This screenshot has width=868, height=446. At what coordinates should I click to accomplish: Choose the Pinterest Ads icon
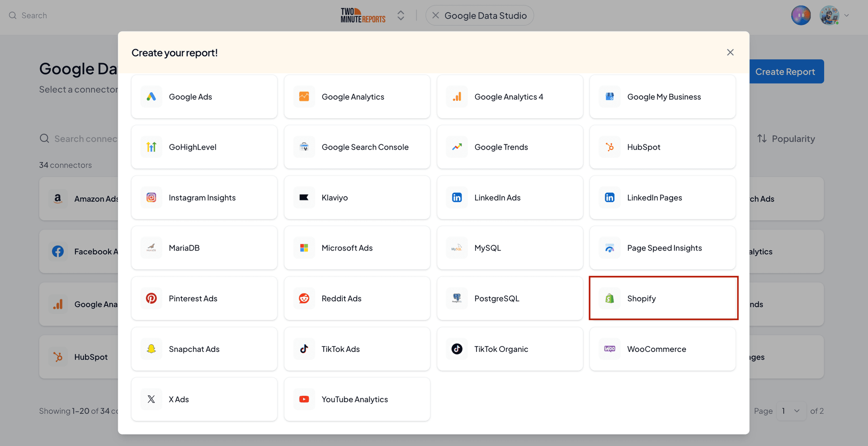pyautogui.click(x=151, y=299)
